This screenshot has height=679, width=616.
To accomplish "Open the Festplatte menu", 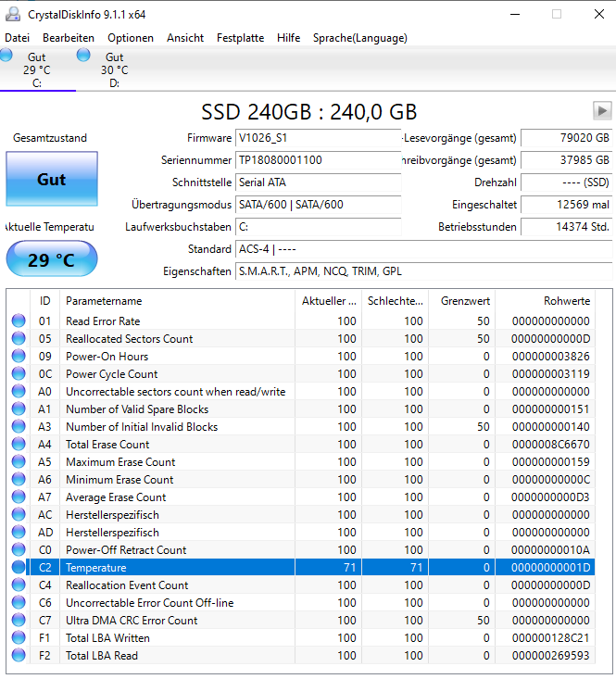I will [240, 38].
